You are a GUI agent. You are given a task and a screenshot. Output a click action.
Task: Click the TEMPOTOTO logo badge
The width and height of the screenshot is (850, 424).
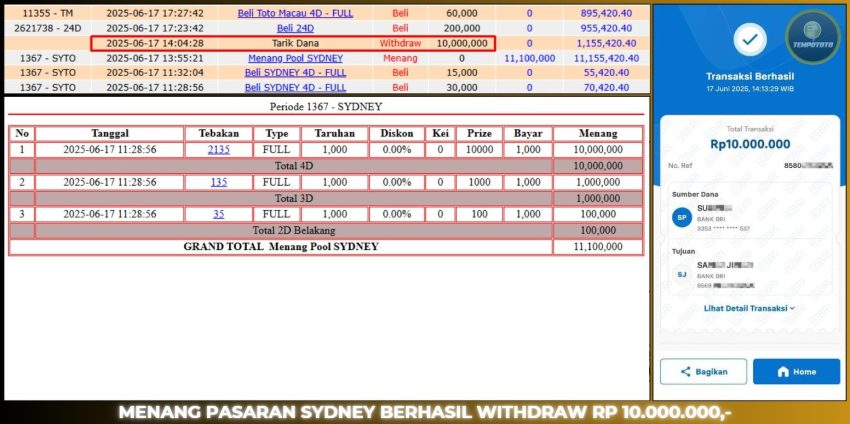pyautogui.click(x=812, y=37)
